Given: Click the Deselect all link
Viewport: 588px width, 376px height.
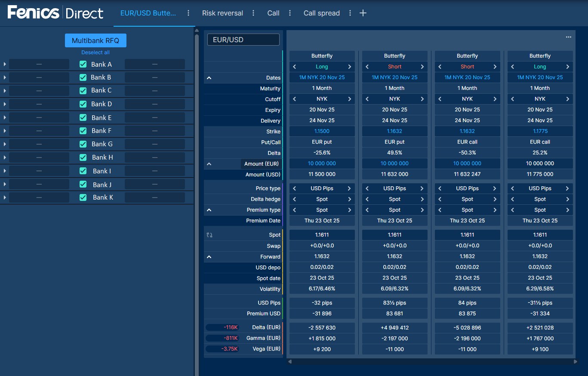Looking at the screenshot, I should [x=95, y=52].
